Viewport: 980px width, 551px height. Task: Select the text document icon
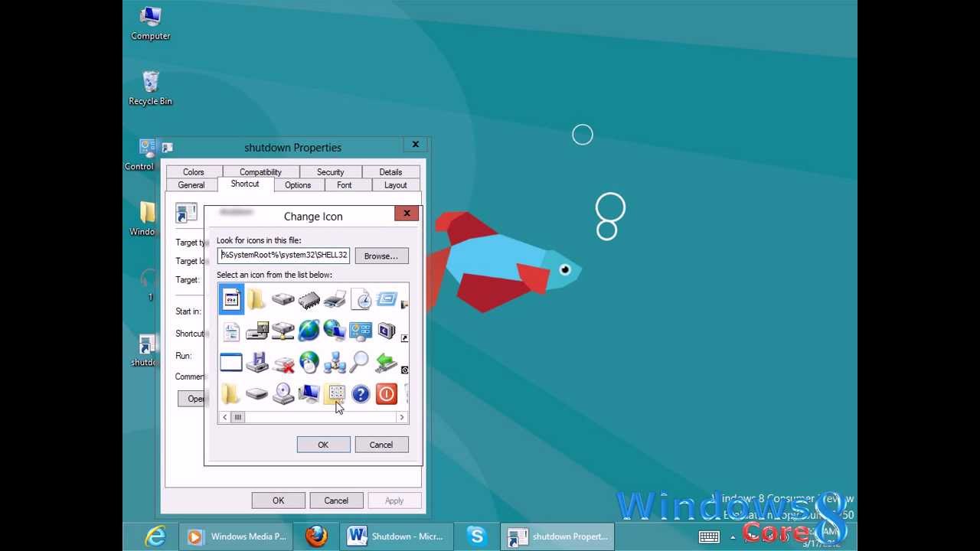pos(231,331)
